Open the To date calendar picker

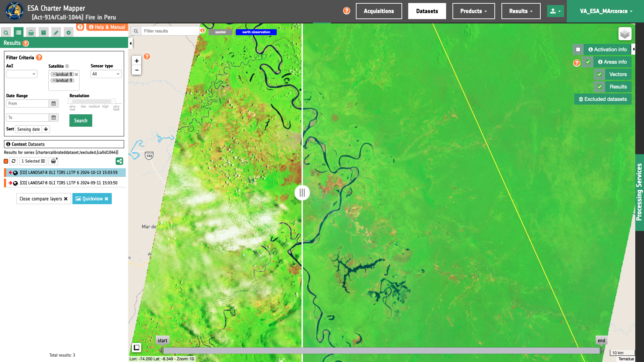pos(54,118)
